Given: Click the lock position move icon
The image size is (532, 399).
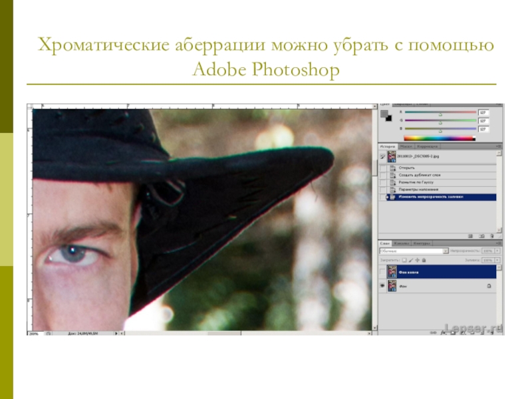Looking at the screenshot, I should pos(417,259).
